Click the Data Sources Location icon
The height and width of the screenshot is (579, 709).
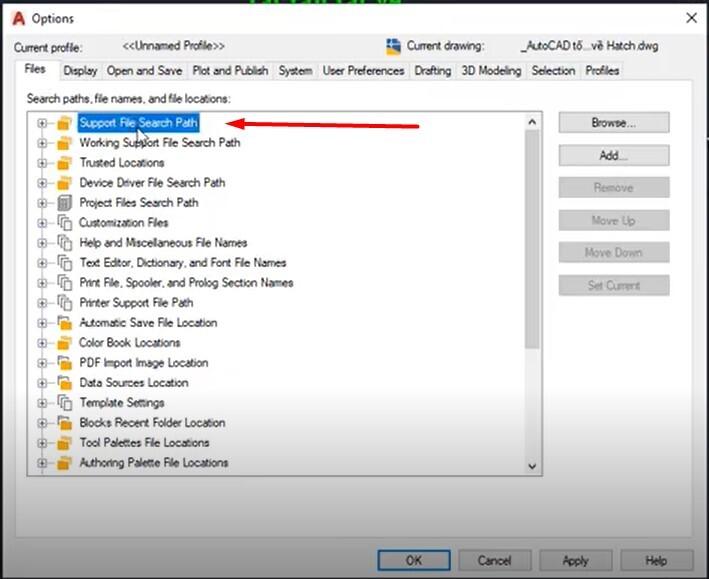(64, 383)
